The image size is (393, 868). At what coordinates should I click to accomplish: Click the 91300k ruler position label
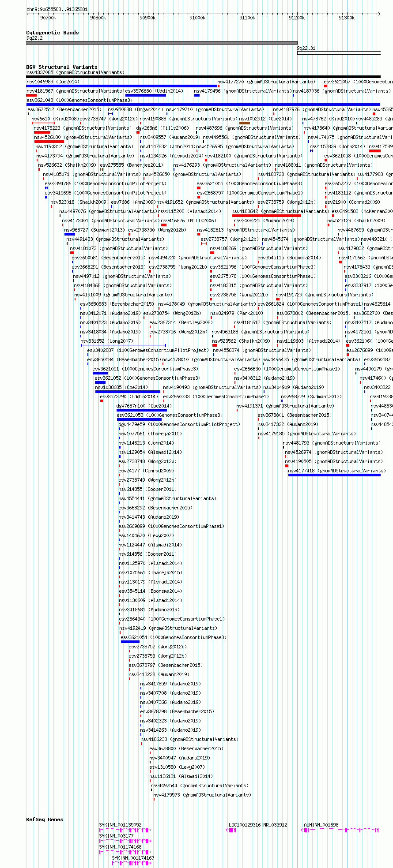tap(347, 18)
